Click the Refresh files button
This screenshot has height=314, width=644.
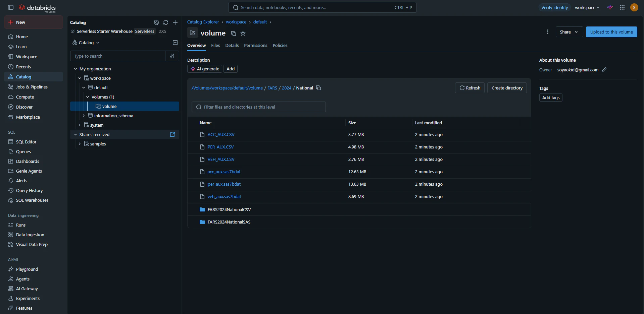(x=470, y=88)
